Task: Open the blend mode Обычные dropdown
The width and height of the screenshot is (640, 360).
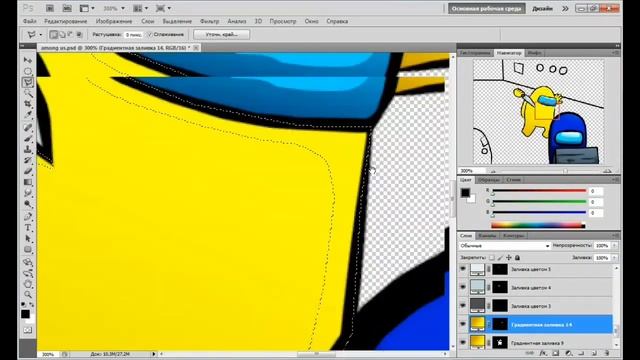Action: 504,246
